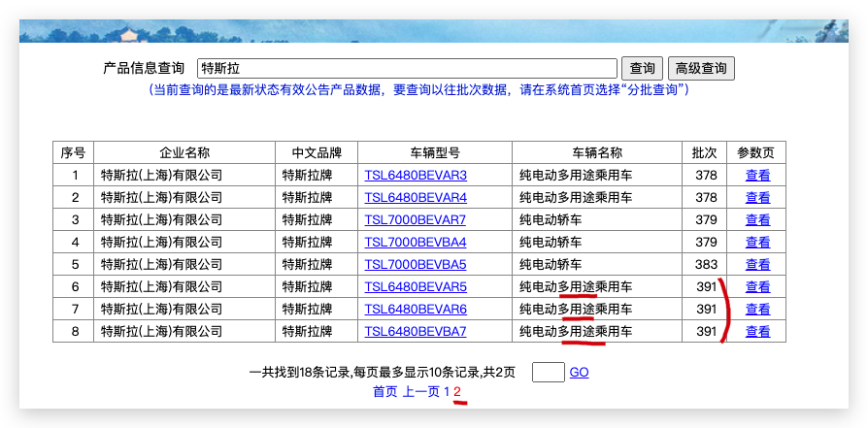Screen dimensions: 868x428
Task: Click the GO page jump link
Action: click(579, 373)
